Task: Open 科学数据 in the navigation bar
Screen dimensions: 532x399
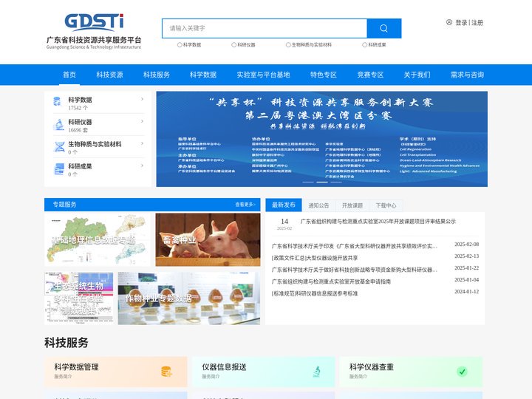Action: point(203,75)
